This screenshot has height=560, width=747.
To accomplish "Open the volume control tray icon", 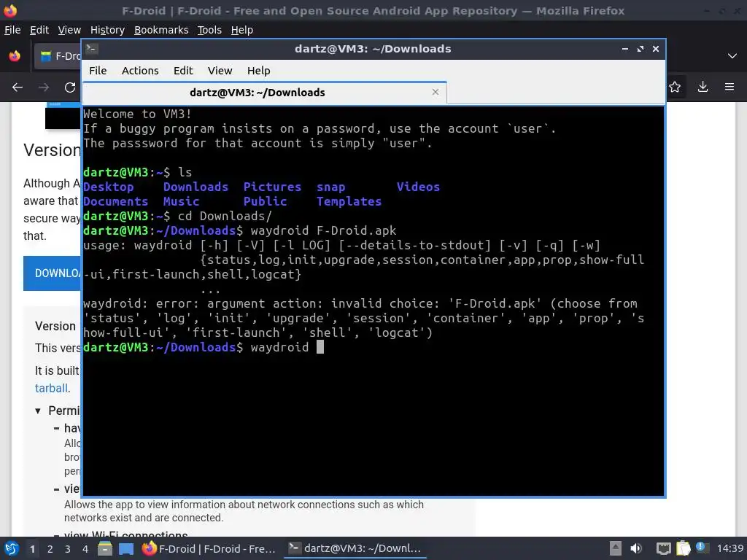I will 636,548.
